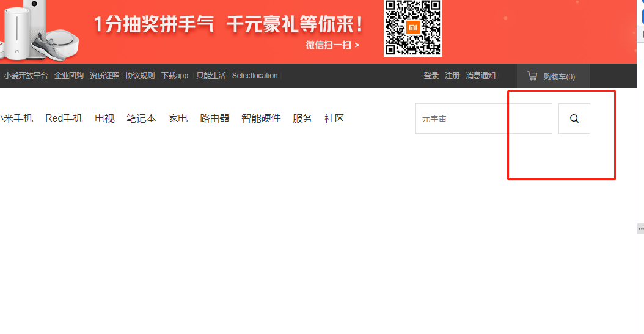Select the 路由器 navigation item
644x334 pixels.
click(214, 118)
